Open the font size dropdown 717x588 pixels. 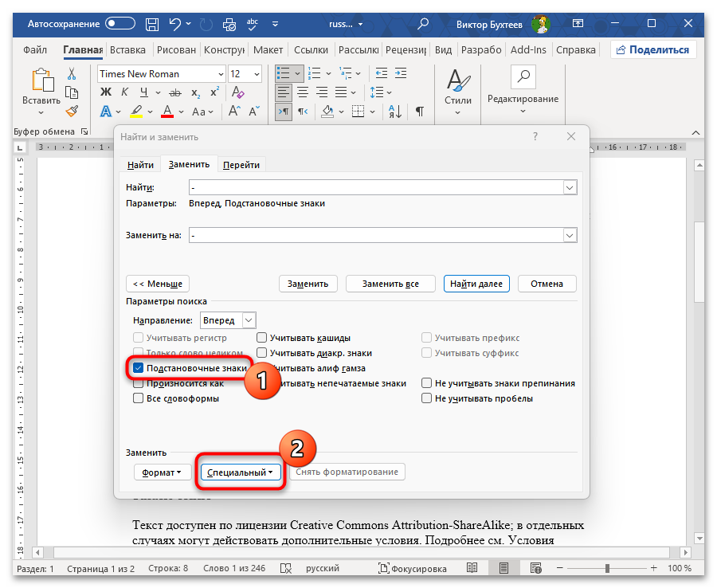tap(256, 74)
